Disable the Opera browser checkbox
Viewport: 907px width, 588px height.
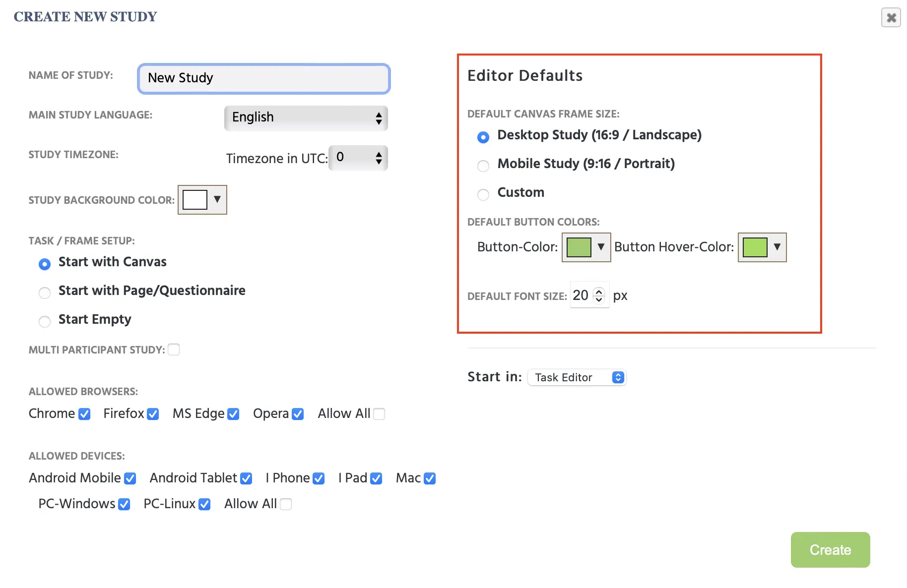[298, 413]
